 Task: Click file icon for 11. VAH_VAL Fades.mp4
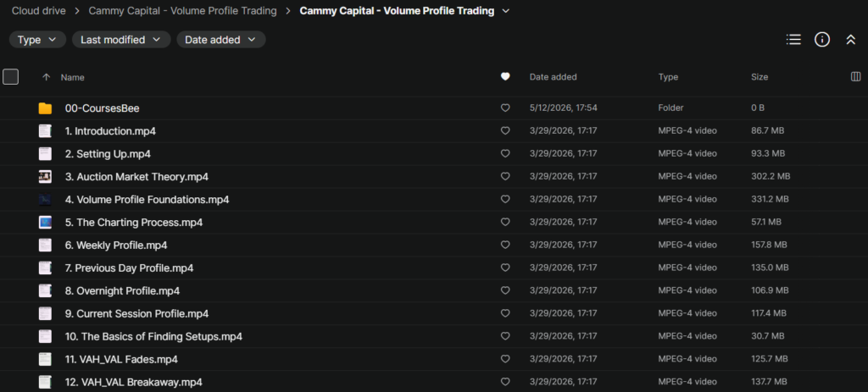click(x=46, y=359)
